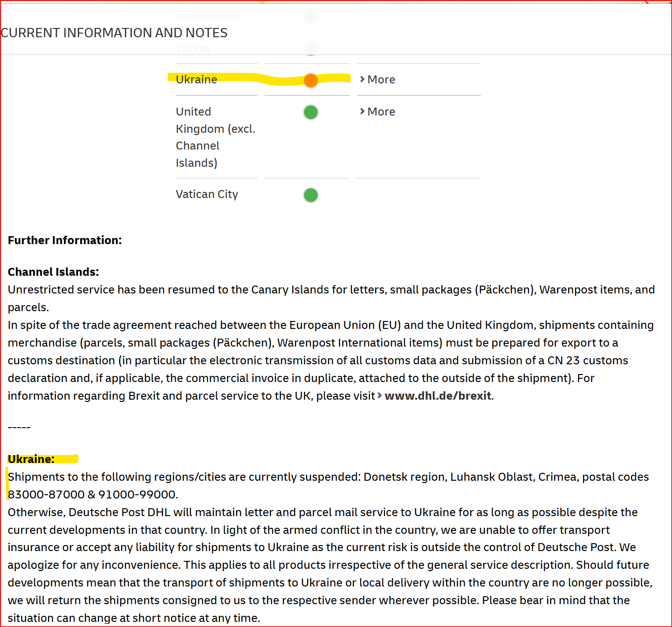The image size is (672, 627).
Task: Click the arrow icon before www.dhl.de/brexit
Action: point(379,396)
